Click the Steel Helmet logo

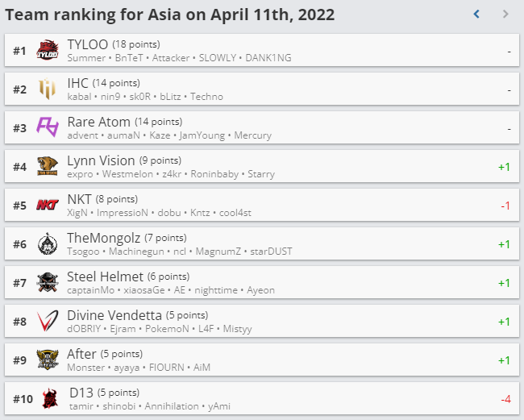[x=48, y=282]
